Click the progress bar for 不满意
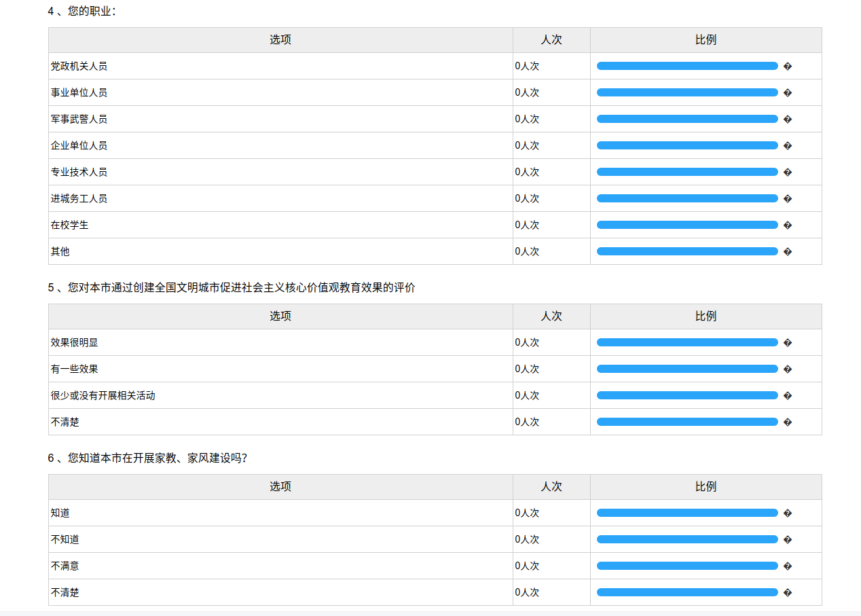Screen dimensions: 861x616 (x=687, y=566)
